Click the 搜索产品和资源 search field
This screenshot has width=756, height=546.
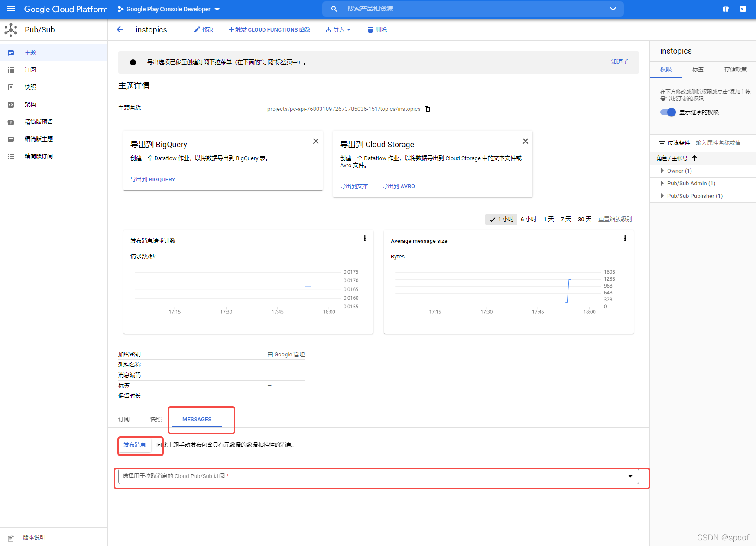[x=473, y=9]
